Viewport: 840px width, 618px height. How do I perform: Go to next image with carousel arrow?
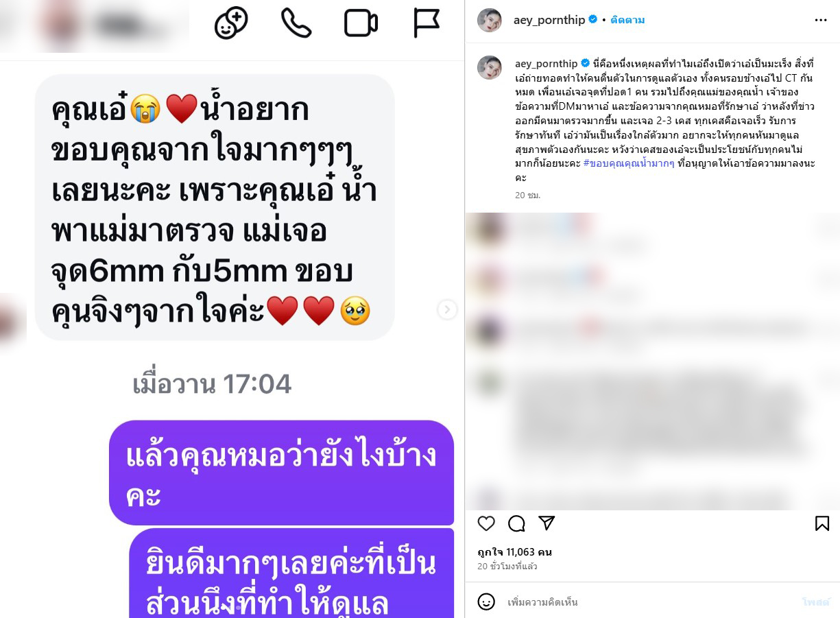tap(447, 310)
